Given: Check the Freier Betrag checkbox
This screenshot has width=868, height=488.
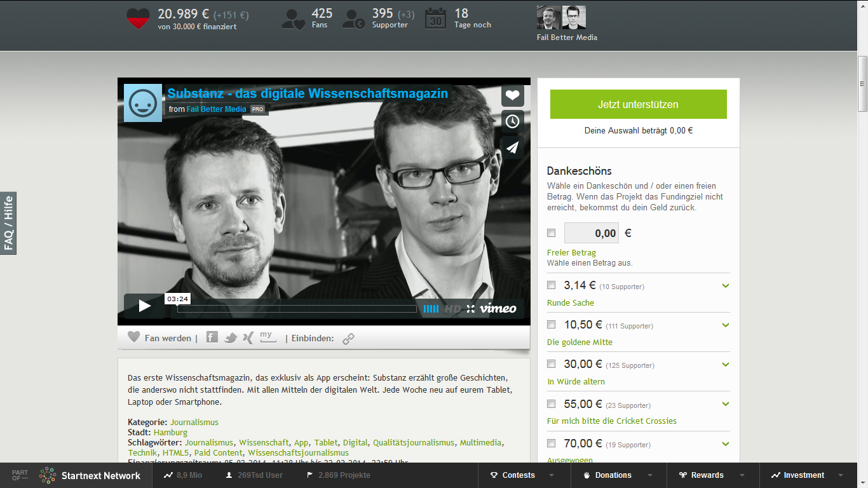Looking at the screenshot, I should (x=552, y=233).
